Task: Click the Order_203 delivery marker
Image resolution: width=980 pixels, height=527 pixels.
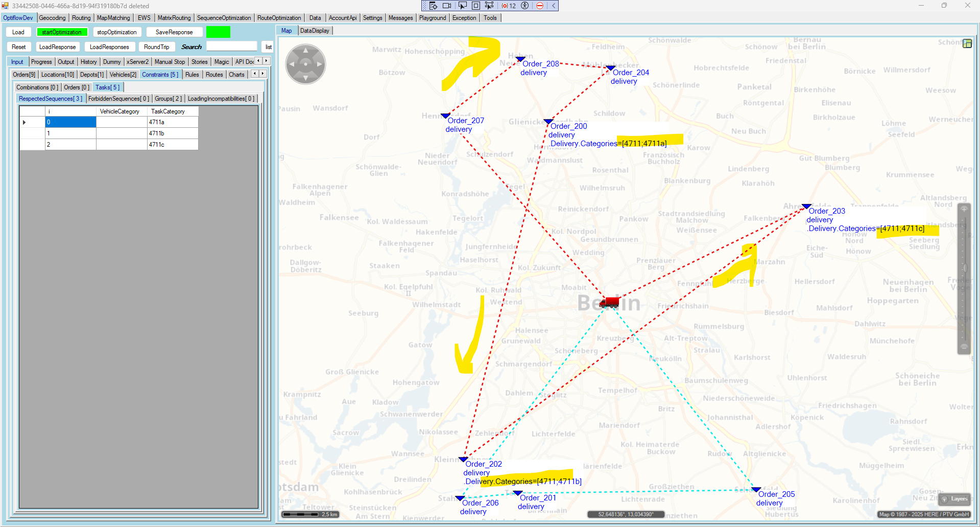Action: 806,207
